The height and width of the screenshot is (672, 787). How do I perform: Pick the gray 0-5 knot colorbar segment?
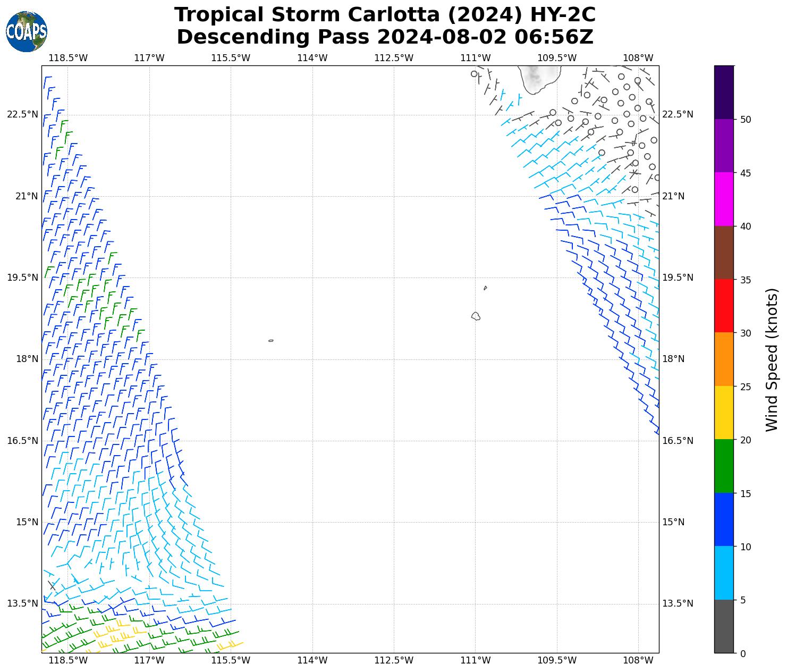[x=724, y=626]
